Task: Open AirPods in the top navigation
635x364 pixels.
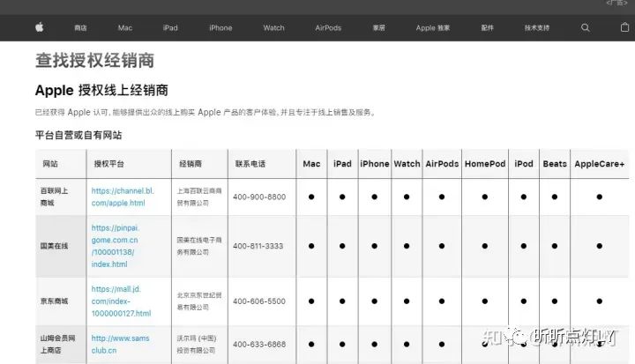Action: pos(328,28)
